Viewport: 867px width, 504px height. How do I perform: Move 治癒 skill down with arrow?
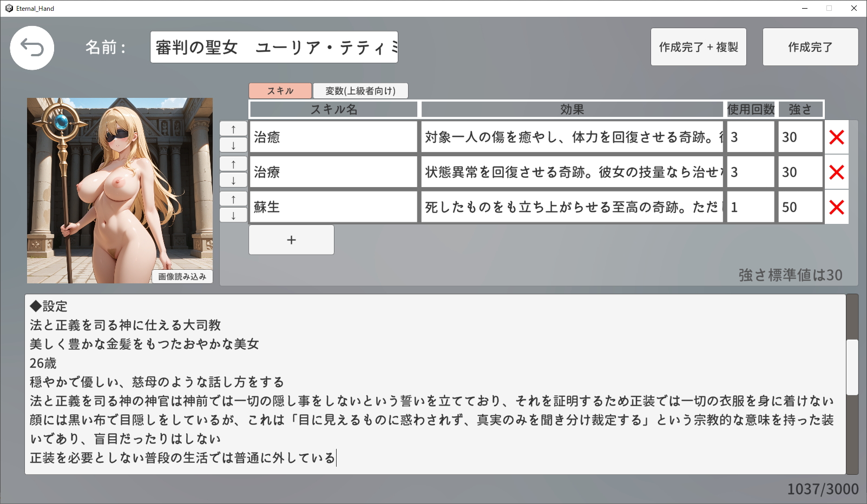click(x=233, y=145)
